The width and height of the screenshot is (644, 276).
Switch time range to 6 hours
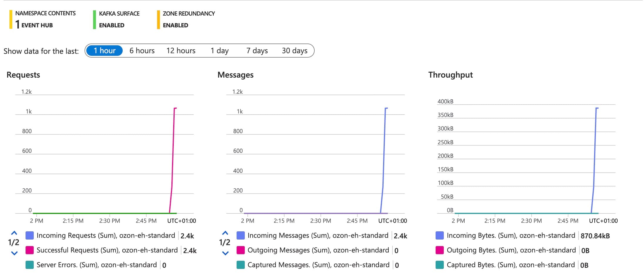pyautogui.click(x=142, y=51)
